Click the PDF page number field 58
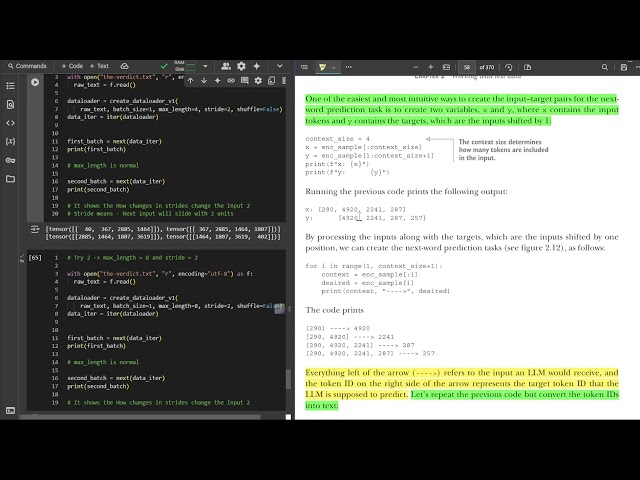Viewport: 640px width, 480px height. [467, 67]
